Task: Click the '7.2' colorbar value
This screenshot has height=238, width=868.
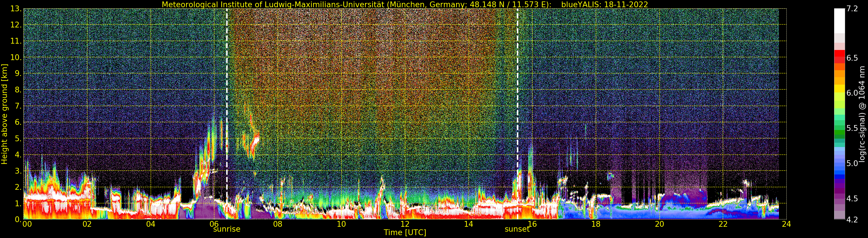Action: [852, 9]
